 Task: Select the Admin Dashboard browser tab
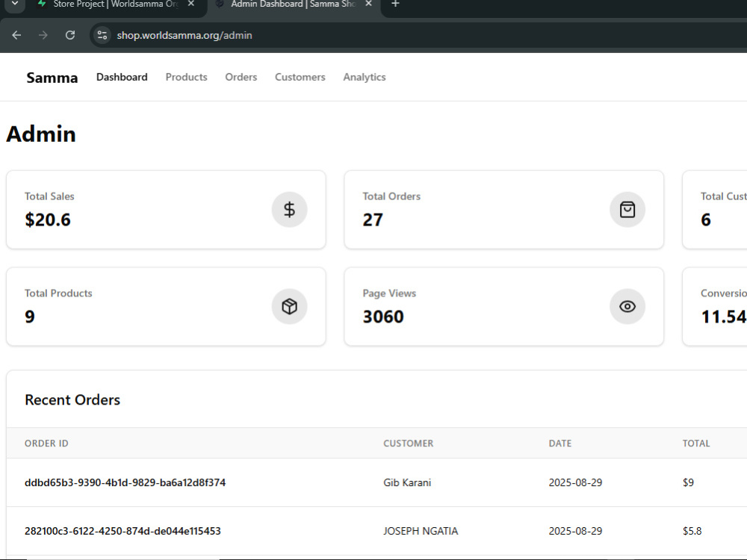click(293, 4)
